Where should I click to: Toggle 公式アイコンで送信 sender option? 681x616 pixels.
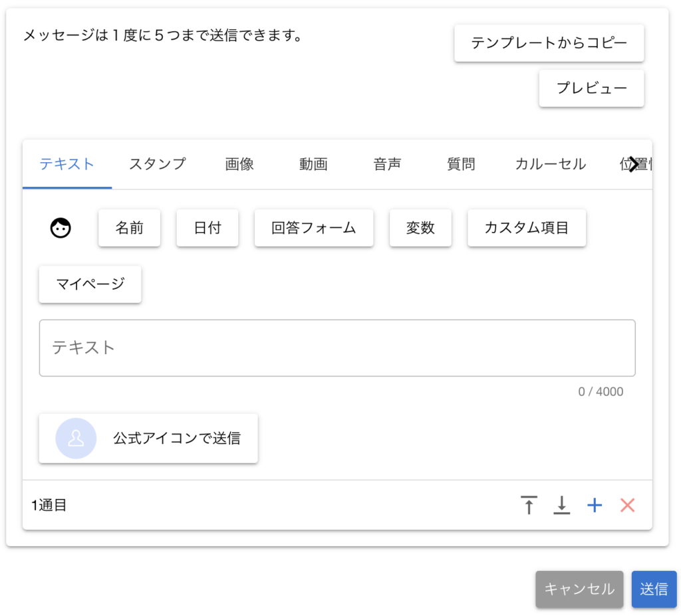[148, 439]
